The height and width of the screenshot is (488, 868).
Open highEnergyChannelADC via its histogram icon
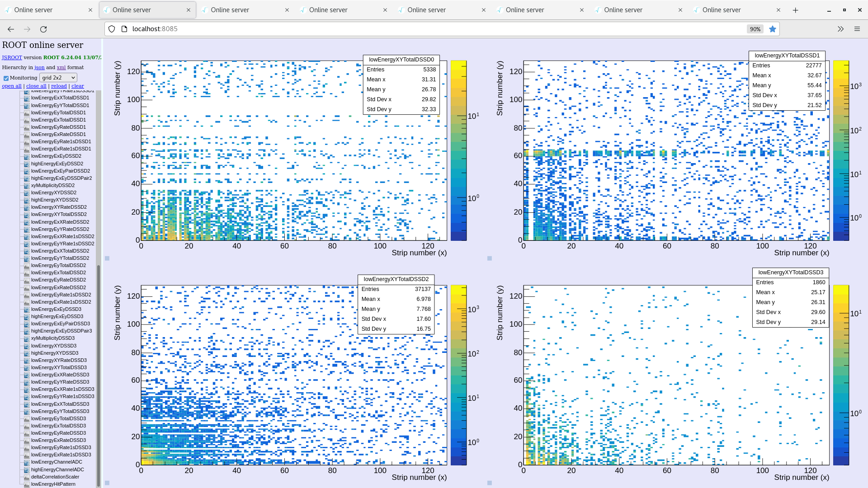click(27, 469)
